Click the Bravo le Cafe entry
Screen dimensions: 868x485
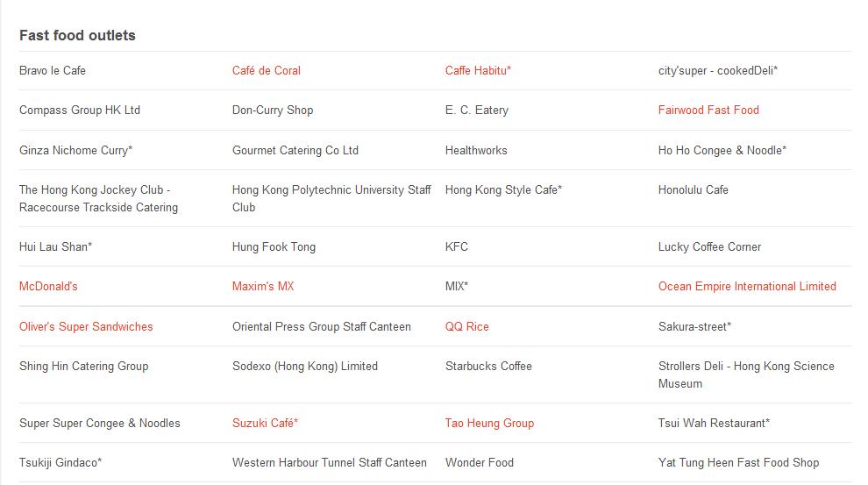[x=53, y=71]
